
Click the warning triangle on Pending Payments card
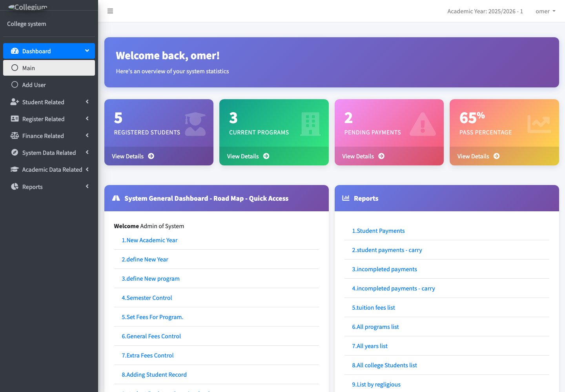423,124
